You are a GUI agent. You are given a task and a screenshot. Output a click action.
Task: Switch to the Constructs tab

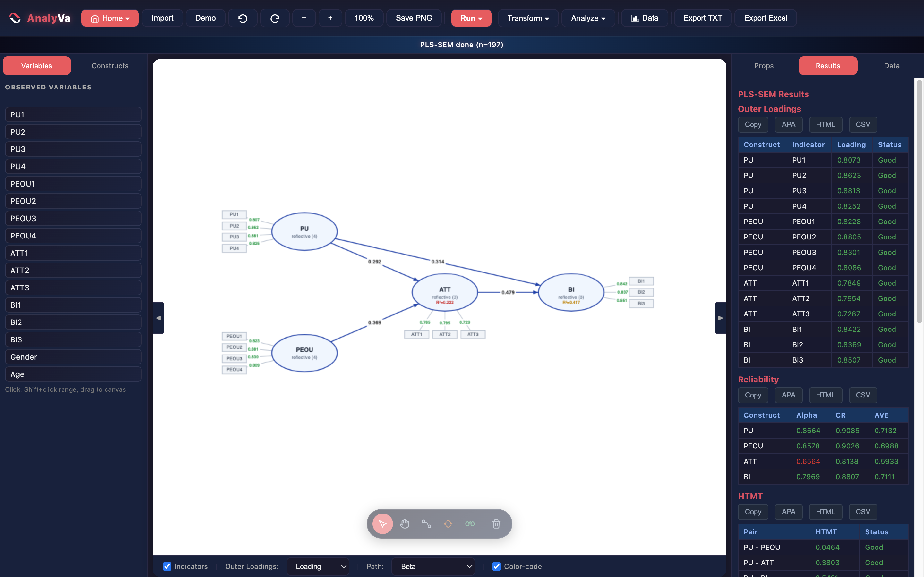110,66
